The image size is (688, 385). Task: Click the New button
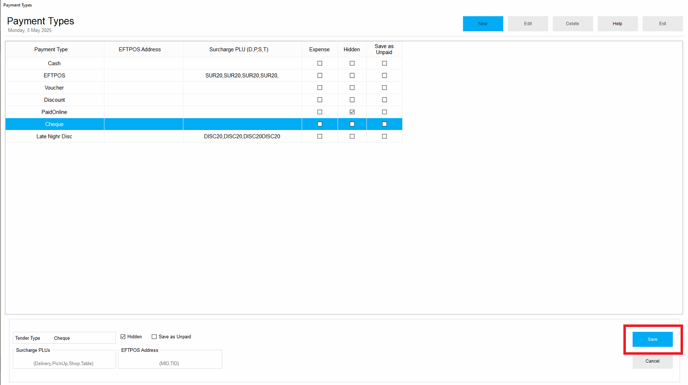[483, 24]
